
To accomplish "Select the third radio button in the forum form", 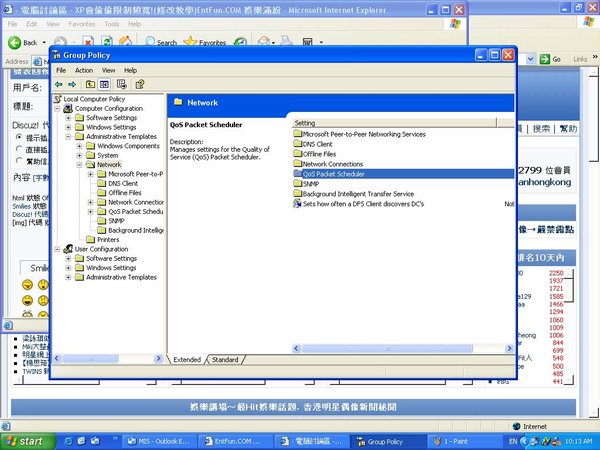I will (18, 160).
